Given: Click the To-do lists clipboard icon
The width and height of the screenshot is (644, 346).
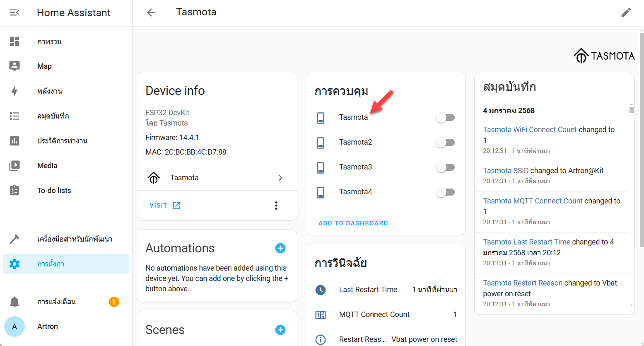Looking at the screenshot, I should 14,191.
